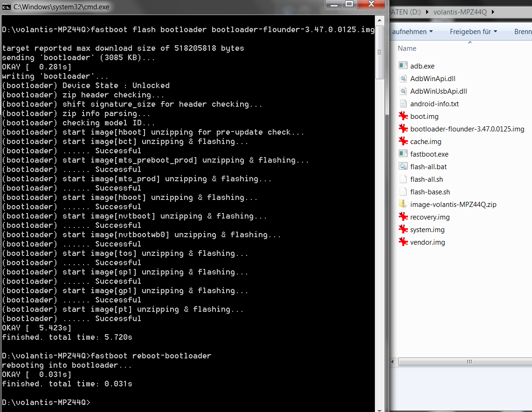This screenshot has height=412, width=532.
Task: Select the image-volantis-MPZ44Q.zip archive icon
Action: tap(403, 205)
